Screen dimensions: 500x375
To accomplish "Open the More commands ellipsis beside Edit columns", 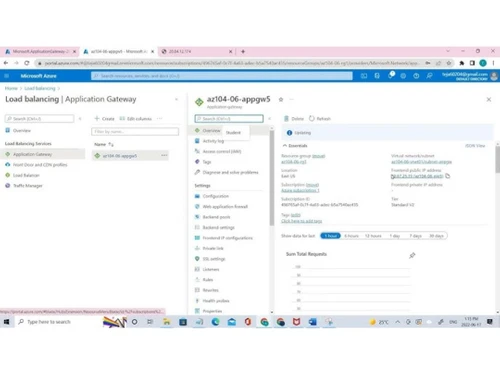I will 160,118.
